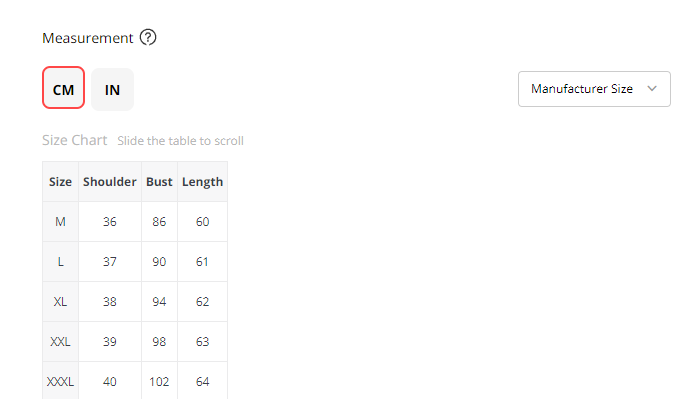687x399 pixels.
Task: Select the M size row label
Action: (60, 222)
